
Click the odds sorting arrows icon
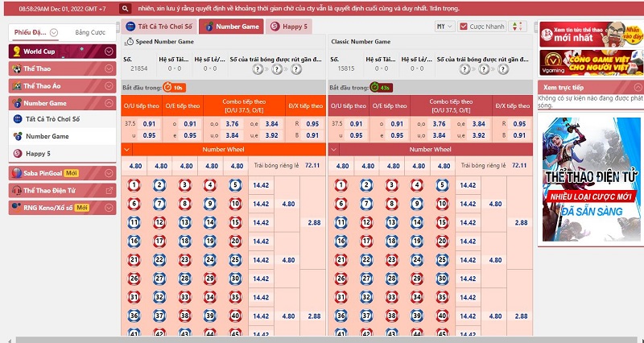click(518, 27)
